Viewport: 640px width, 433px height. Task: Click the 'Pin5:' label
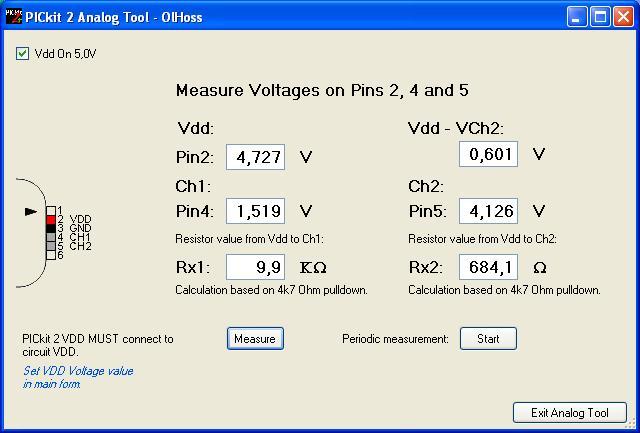click(x=428, y=211)
